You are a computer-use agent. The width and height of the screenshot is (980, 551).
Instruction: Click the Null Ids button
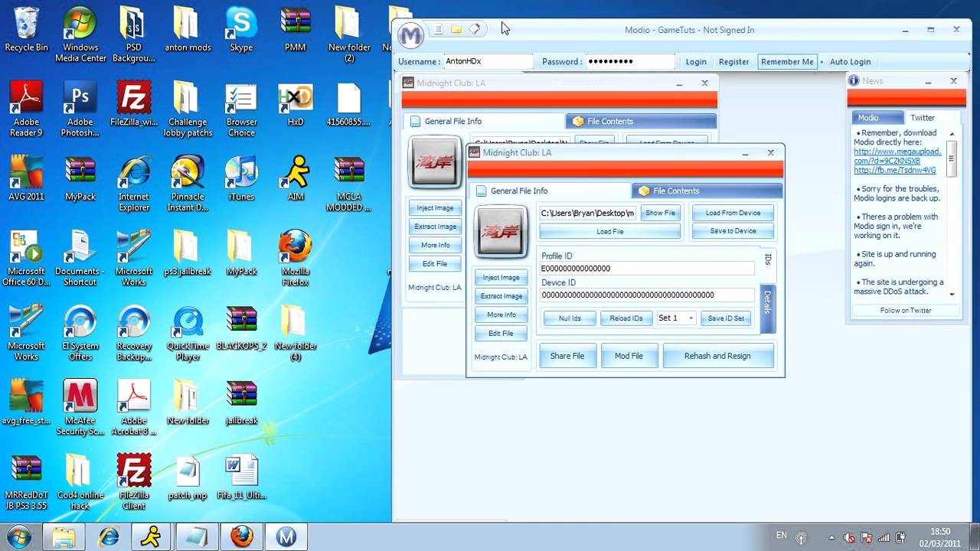tap(570, 318)
